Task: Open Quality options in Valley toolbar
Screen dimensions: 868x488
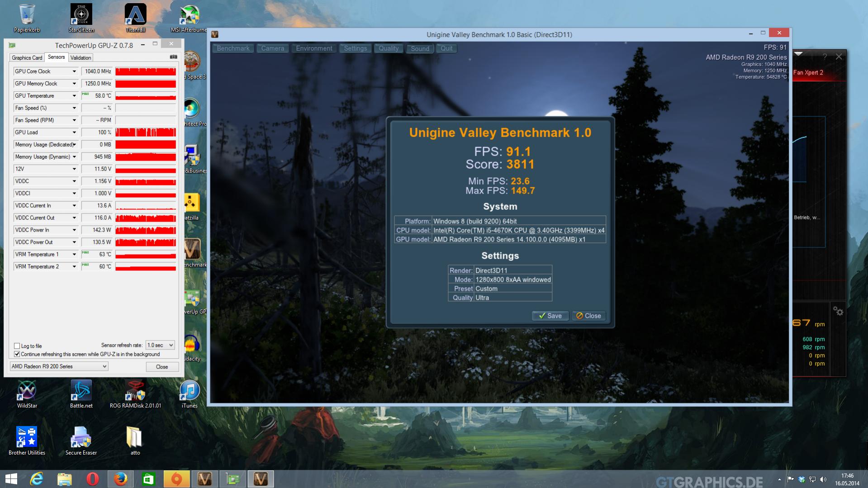Action: coord(389,48)
